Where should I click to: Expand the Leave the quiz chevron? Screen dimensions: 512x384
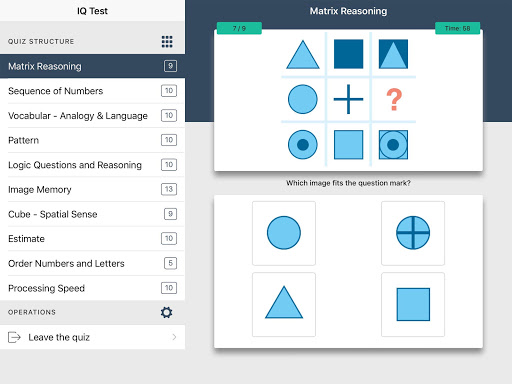click(x=174, y=337)
